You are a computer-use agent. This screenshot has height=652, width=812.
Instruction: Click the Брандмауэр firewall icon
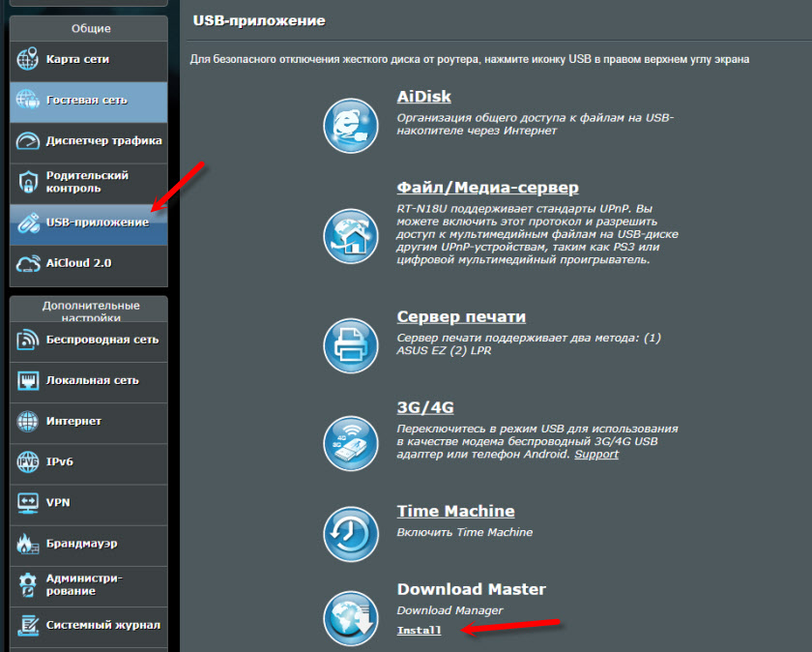pos(27,543)
